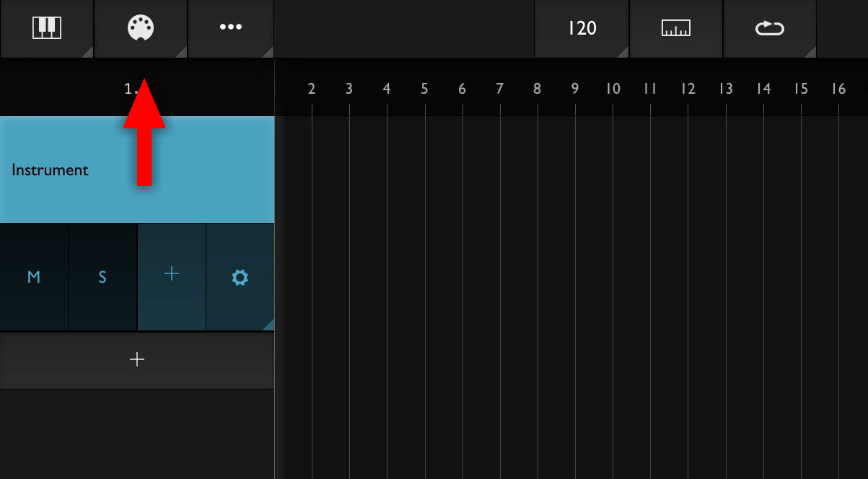Open the piano keyboard icon
868x479 pixels.
point(47,28)
